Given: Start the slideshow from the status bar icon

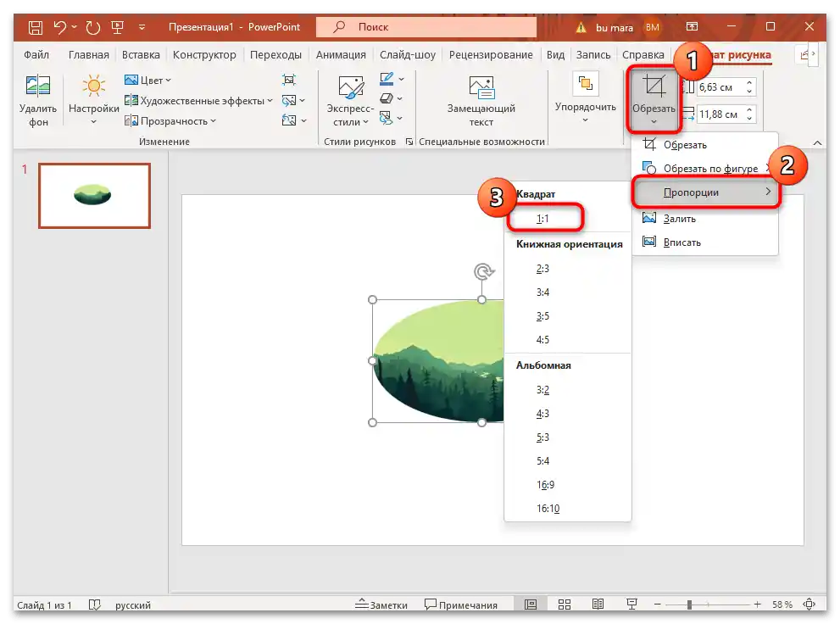Looking at the screenshot, I should coord(631,604).
